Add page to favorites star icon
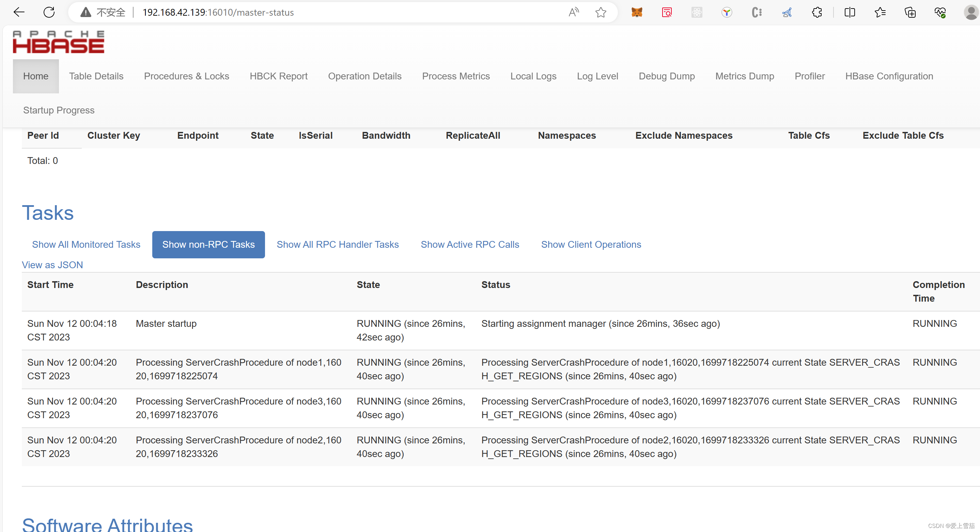980x532 pixels. click(601, 12)
